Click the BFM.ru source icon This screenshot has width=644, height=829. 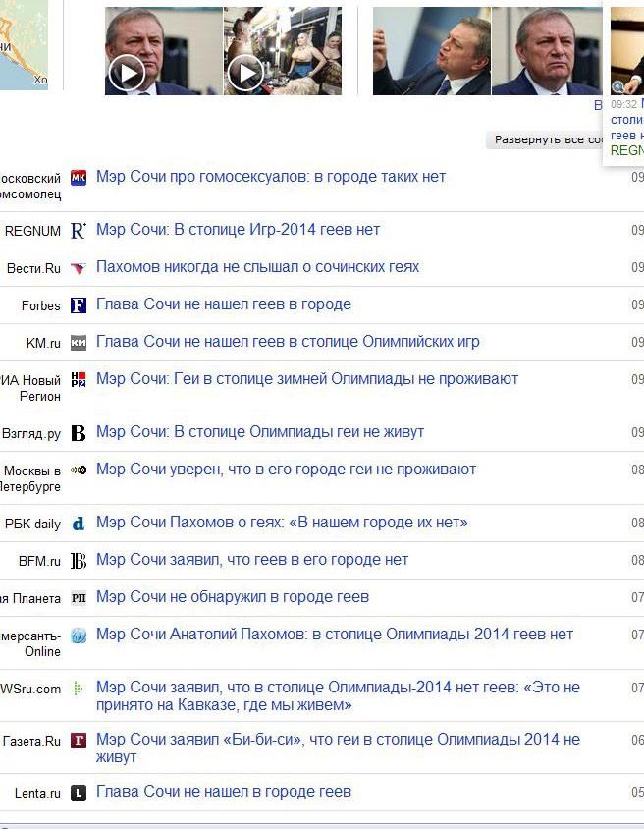(79, 561)
